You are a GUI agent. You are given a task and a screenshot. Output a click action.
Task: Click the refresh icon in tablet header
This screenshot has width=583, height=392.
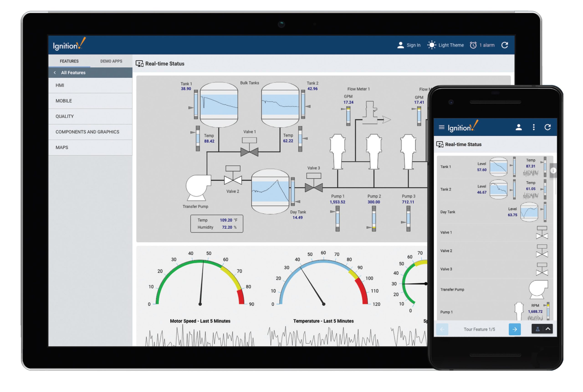point(504,45)
